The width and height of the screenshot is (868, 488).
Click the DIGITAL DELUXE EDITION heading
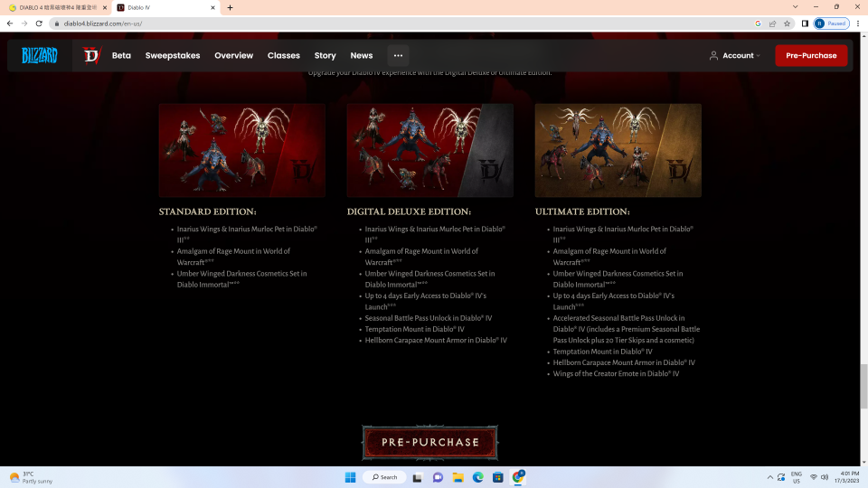point(409,211)
